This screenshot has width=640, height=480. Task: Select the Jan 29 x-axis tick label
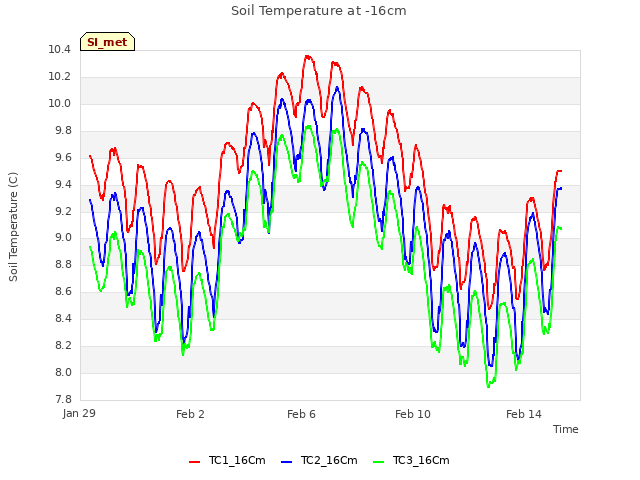point(79,413)
